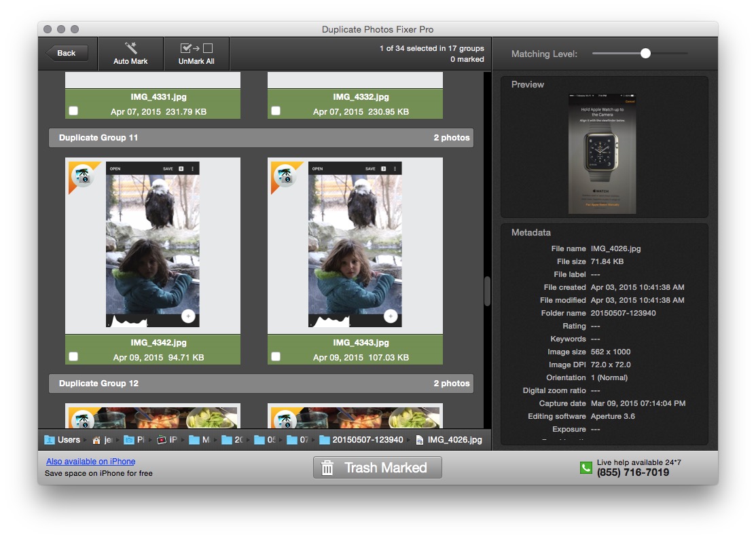Click the home folder icon in path bar
Image resolution: width=756 pixels, height=539 pixels.
[x=96, y=440]
